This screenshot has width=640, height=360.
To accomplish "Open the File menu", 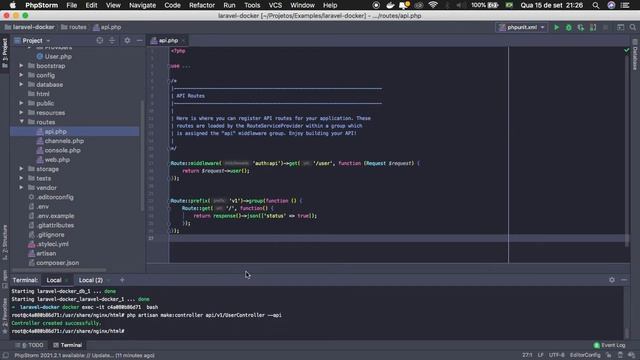I will (71, 5).
